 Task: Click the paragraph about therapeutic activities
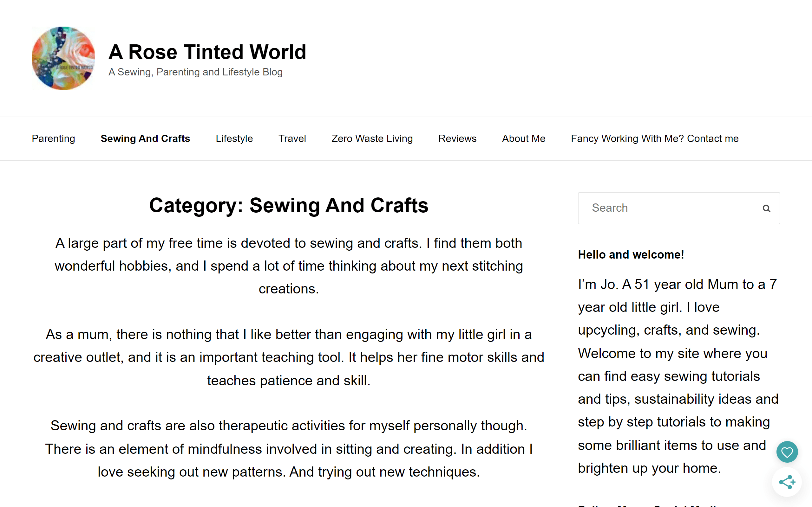click(x=289, y=449)
